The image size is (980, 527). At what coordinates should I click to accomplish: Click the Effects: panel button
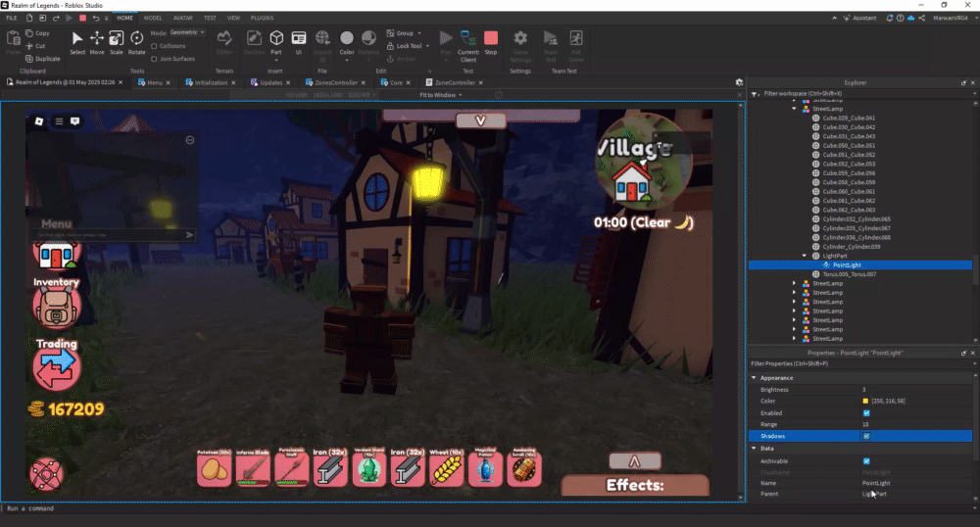(635, 485)
